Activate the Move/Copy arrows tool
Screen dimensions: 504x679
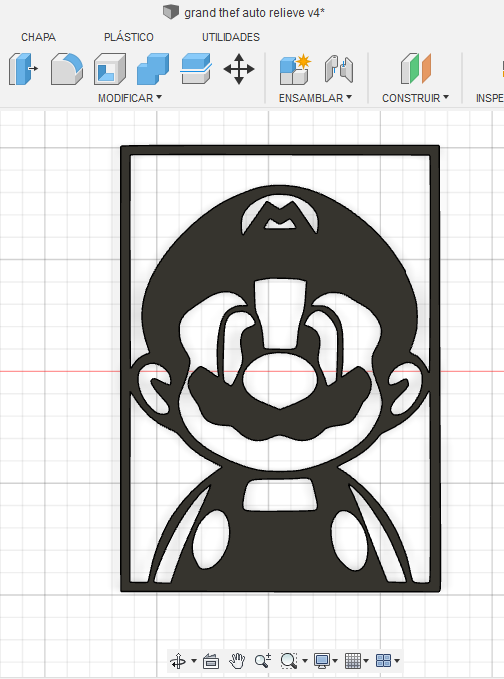tap(239, 69)
